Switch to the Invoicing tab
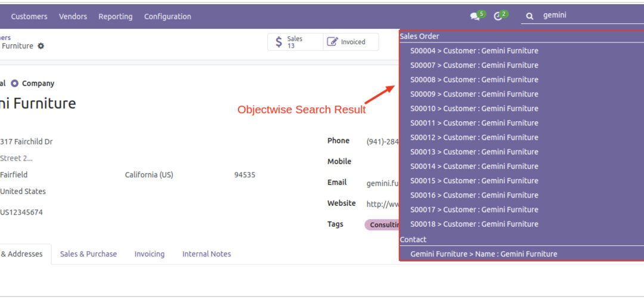The width and height of the screenshot is (644, 299). [150, 254]
